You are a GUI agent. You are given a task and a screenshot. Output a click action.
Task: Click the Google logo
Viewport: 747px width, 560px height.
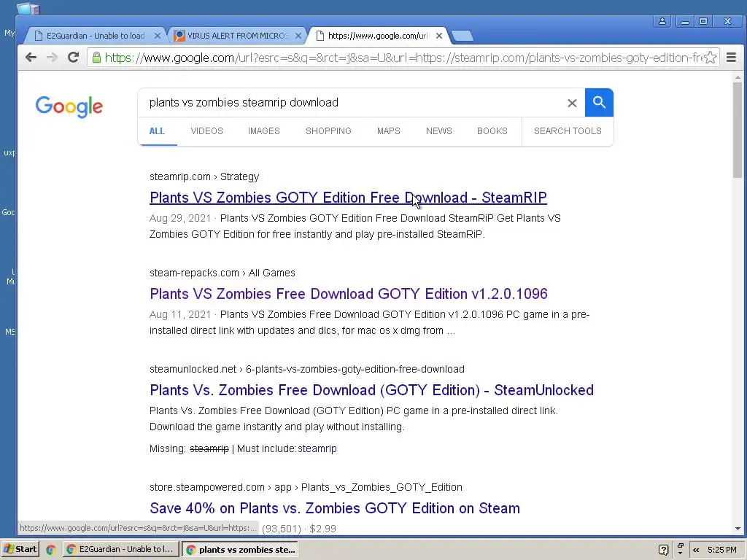(x=69, y=106)
